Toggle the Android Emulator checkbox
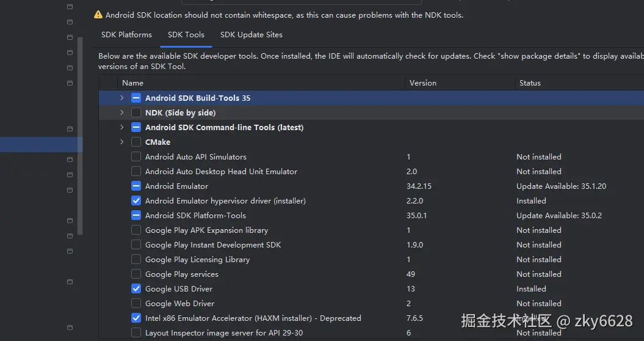 pyautogui.click(x=136, y=186)
